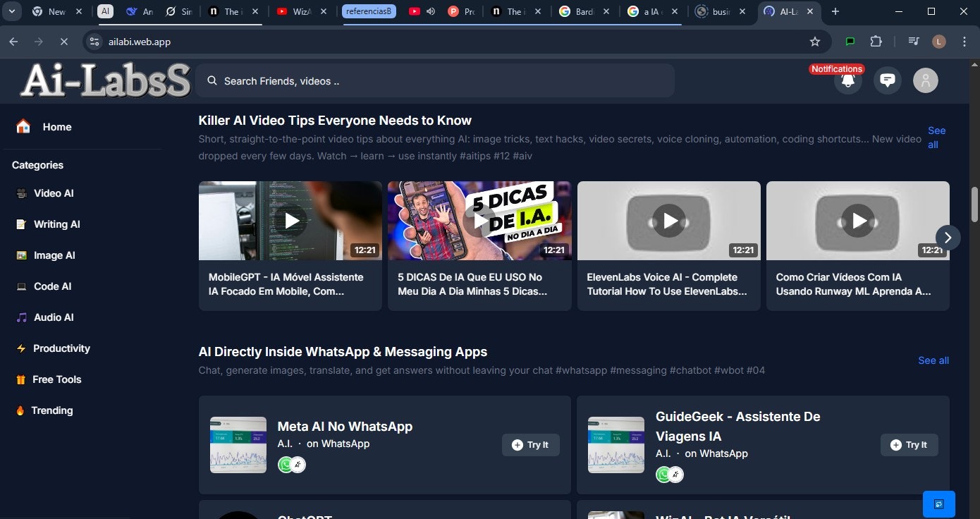Open GuideGeek card thumbnail
The image size is (980, 519).
coord(616,445)
